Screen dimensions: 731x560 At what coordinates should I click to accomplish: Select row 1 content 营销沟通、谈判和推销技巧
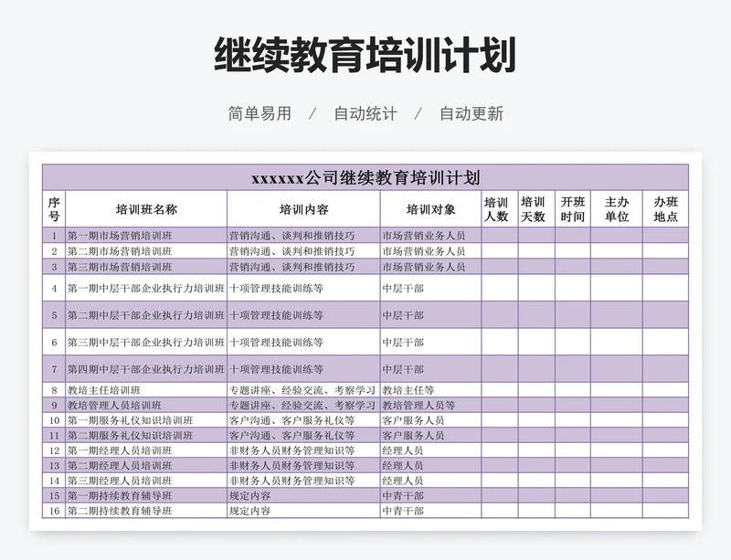tap(303, 236)
